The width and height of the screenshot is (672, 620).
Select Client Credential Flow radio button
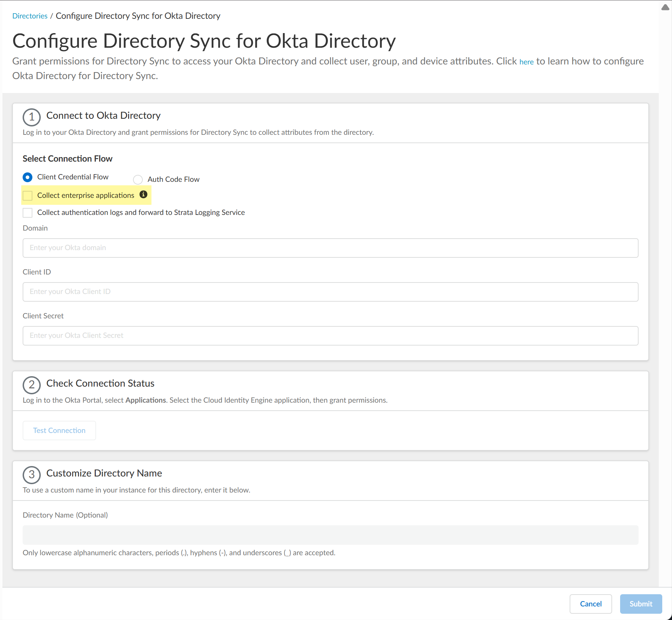[28, 177]
